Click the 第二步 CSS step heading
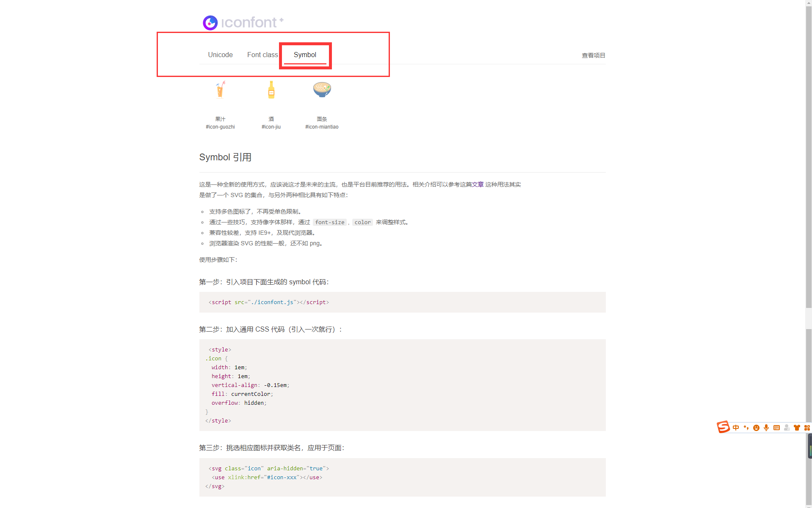Viewport: 812px width, 508px height. pos(271,330)
